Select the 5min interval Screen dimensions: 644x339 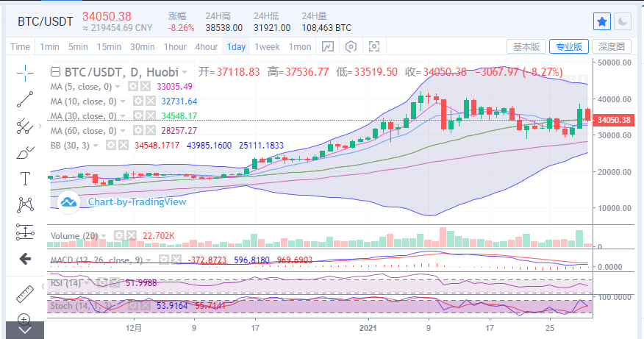(78, 47)
